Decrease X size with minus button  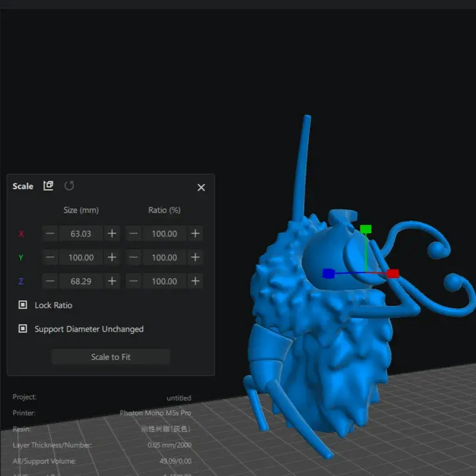pos(50,234)
